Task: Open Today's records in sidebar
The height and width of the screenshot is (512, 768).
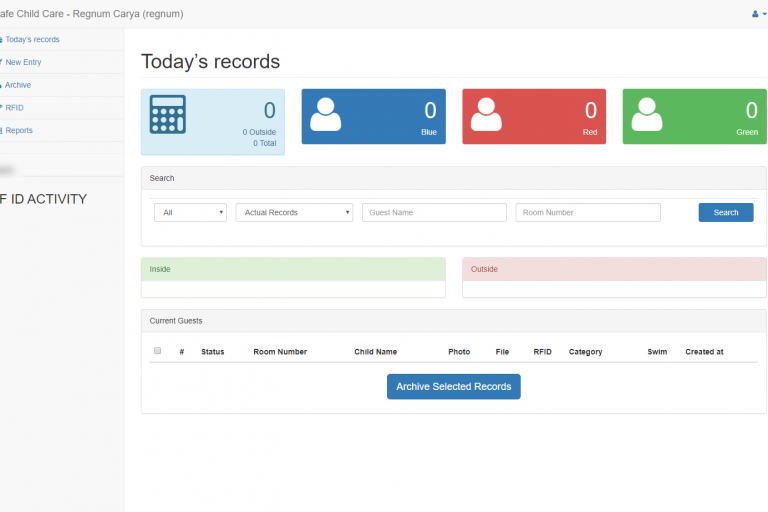Action: pyautogui.click(x=32, y=39)
